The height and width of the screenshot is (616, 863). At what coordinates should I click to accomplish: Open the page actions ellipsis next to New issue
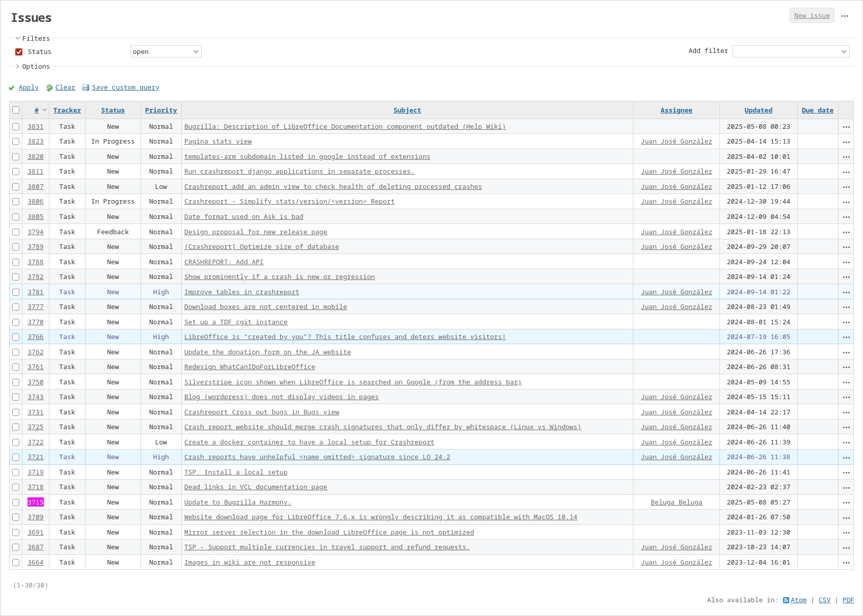pos(845,16)
